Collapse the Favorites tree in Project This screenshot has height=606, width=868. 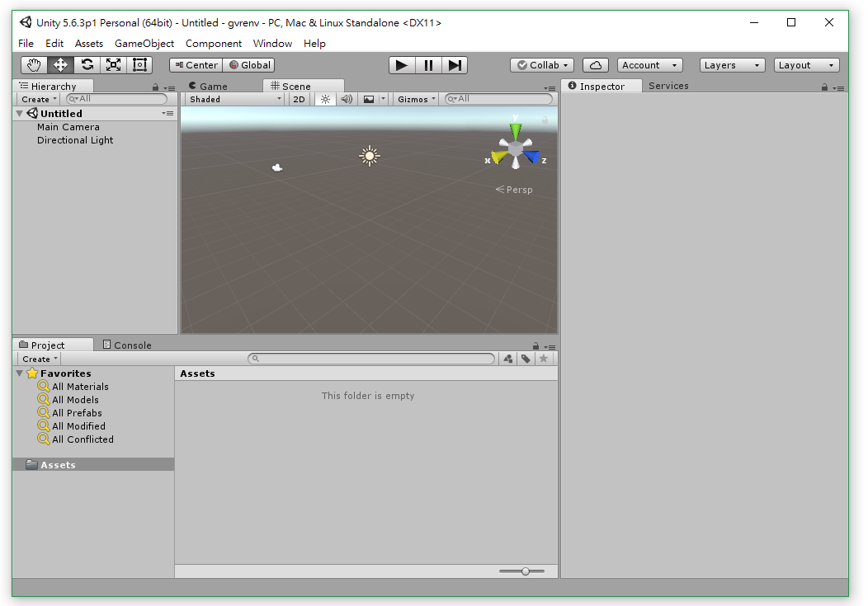20,373
